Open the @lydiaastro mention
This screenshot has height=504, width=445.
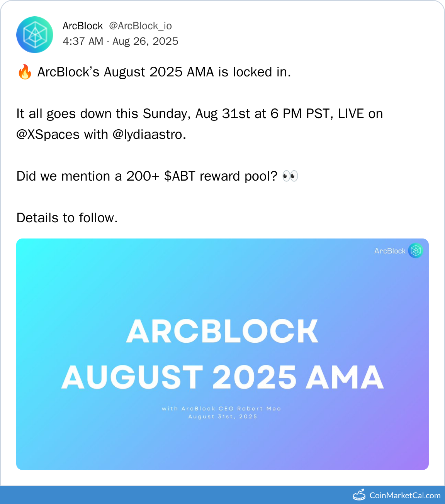pyautogui.click(x=147, y=135)
